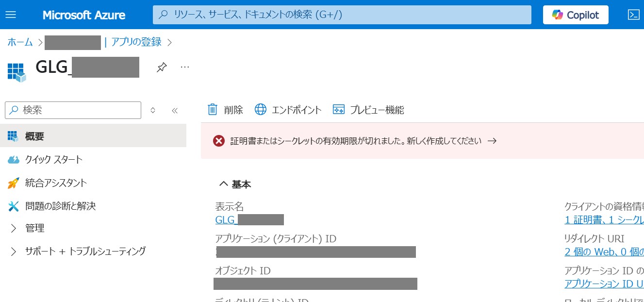Click the クライアントの資格情報 label
This screenshot has height=302, width=644.
point(604,206)
